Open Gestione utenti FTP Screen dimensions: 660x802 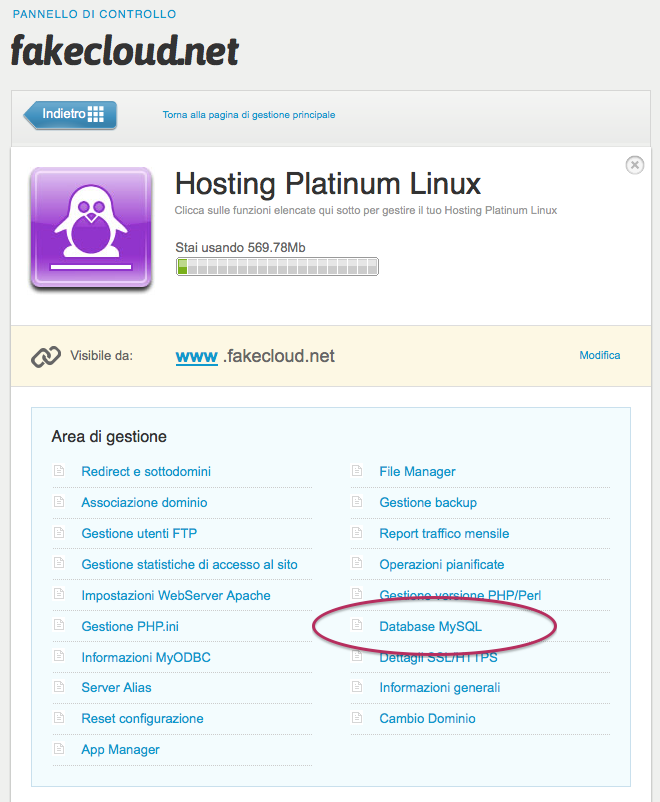[x=139, y=533]
